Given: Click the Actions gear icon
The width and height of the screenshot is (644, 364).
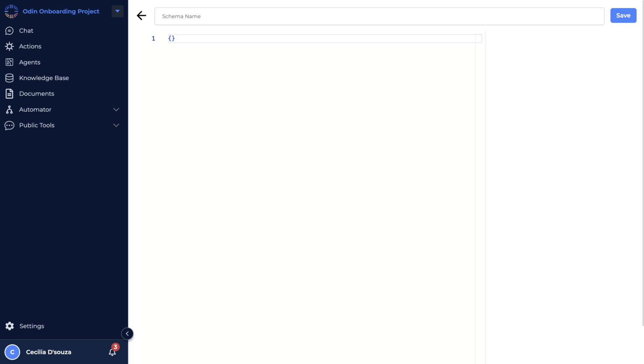Looking at the screenshot, I should 9,46.
